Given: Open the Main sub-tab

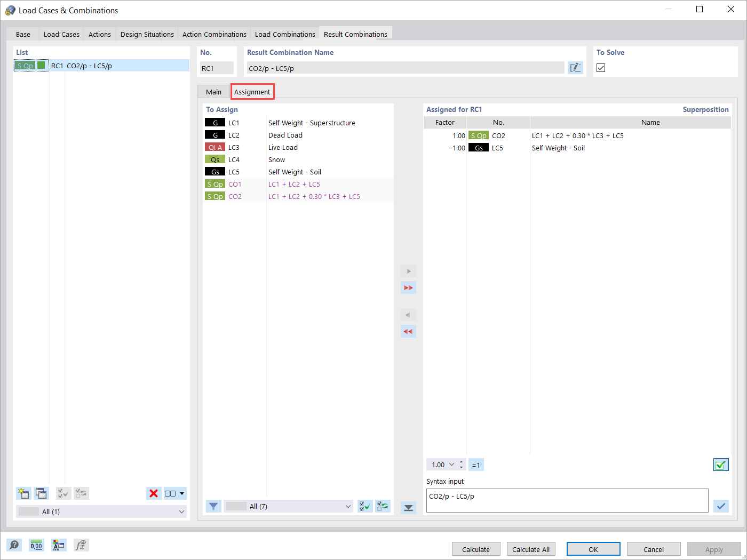Looking at the screenshot, I should 213,92.
